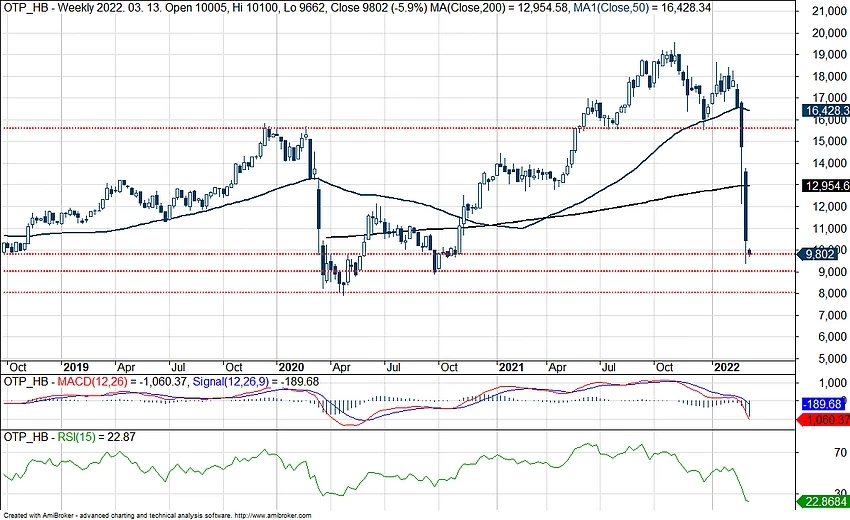The image size is (850, 520).
Task: Open the www.amibroker.com link in footer
Action: point(273,515)
